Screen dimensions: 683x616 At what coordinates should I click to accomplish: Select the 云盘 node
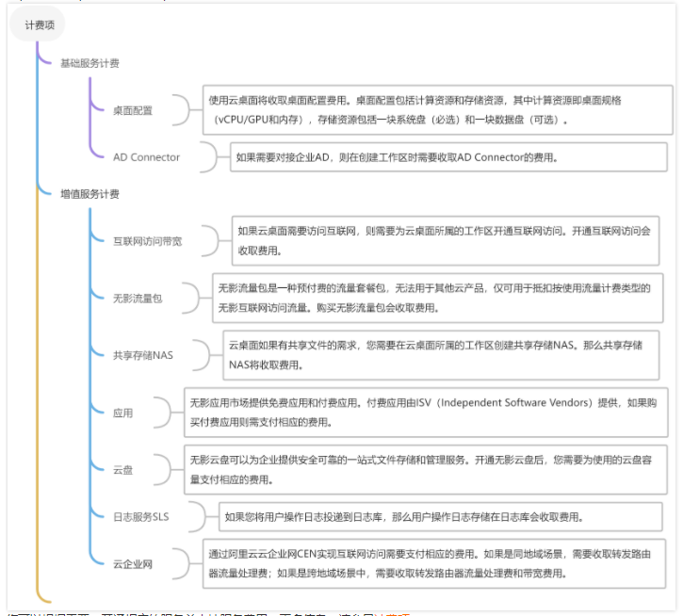click(x=122, y=470)
